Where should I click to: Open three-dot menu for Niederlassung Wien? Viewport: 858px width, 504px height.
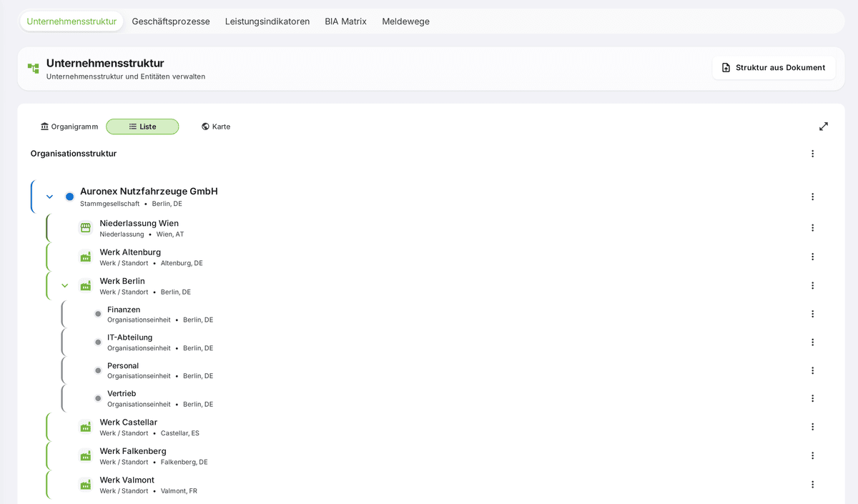pos(812,228)
